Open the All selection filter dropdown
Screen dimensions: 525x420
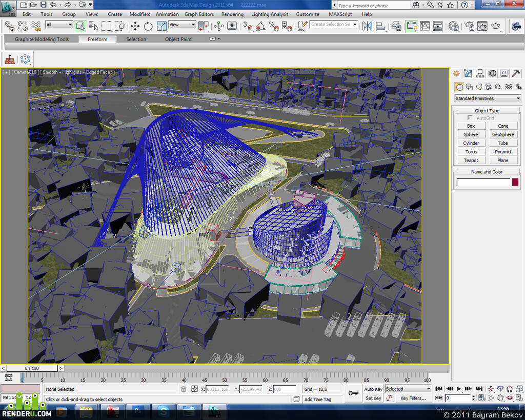59,25
